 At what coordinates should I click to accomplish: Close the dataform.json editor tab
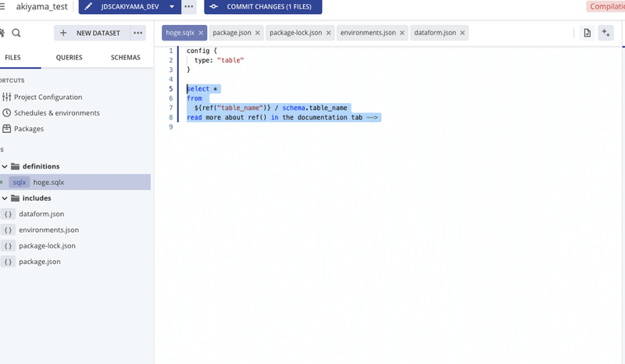pos(462,33)
